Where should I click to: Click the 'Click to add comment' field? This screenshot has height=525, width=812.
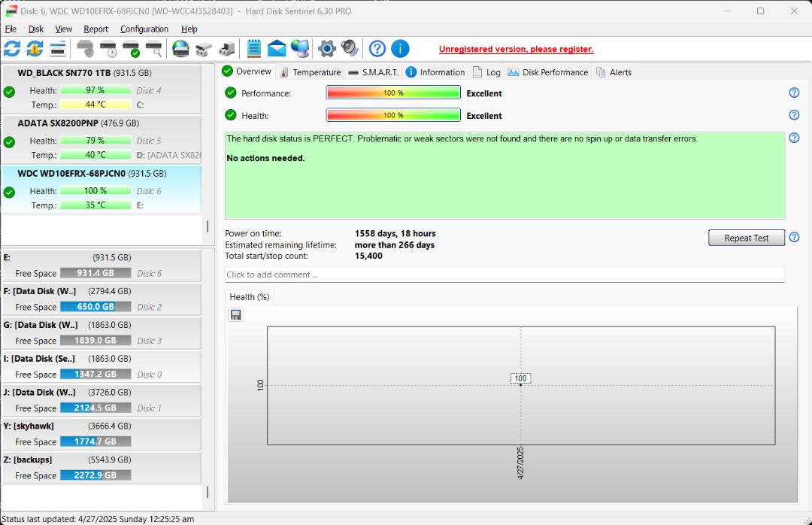pos(505,275)
